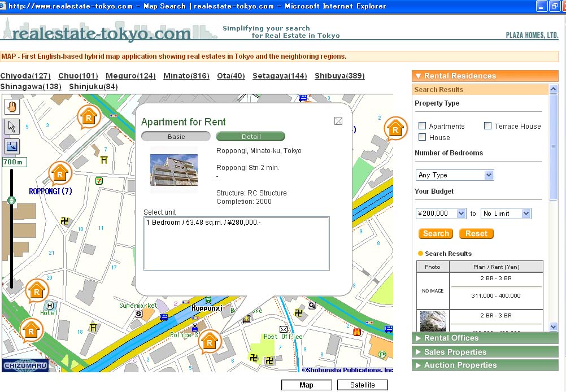
Task: Open the Setagaya(144) area link
Action: [x=280, y=76]
